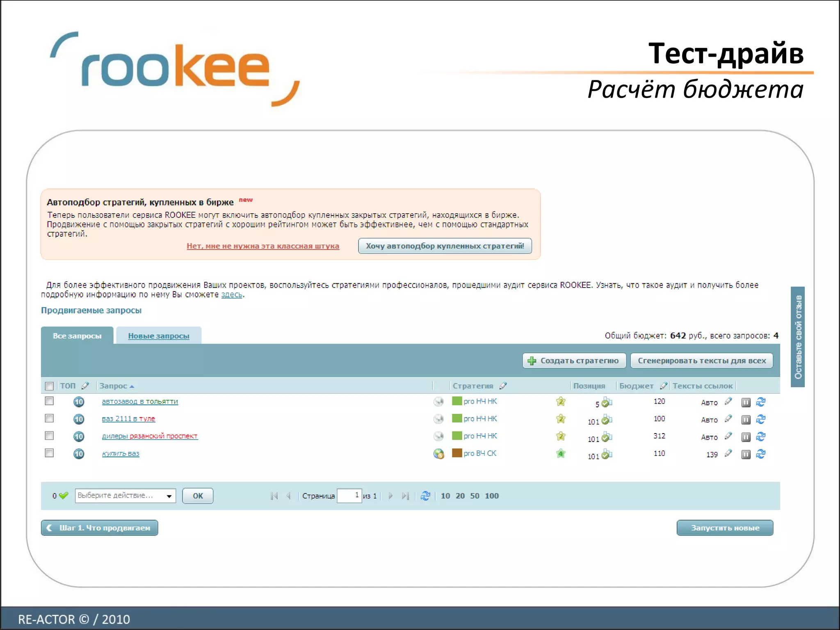Check the box for автозавод в тольятти
This screenshot has height=630, width=840.
coord(49,401)
